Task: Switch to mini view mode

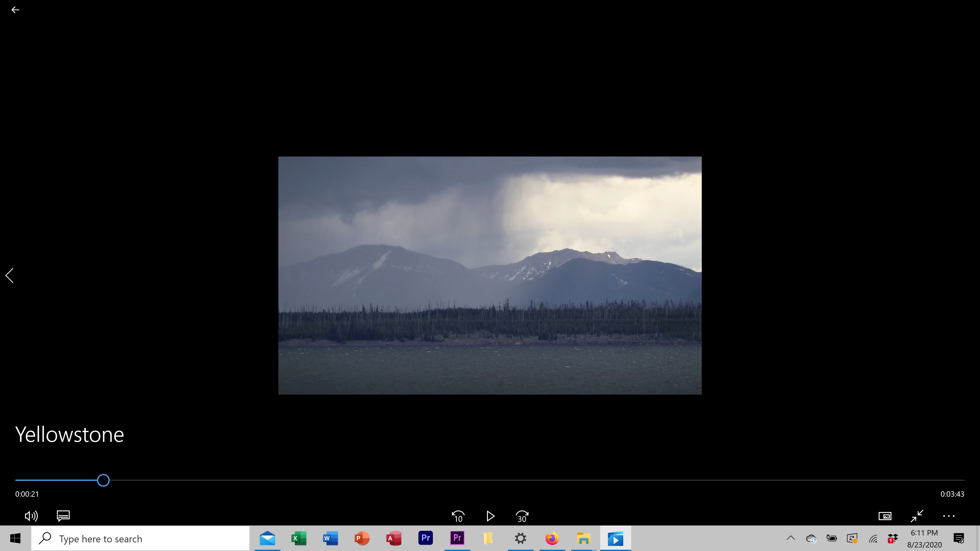Action: pos(885,516)
